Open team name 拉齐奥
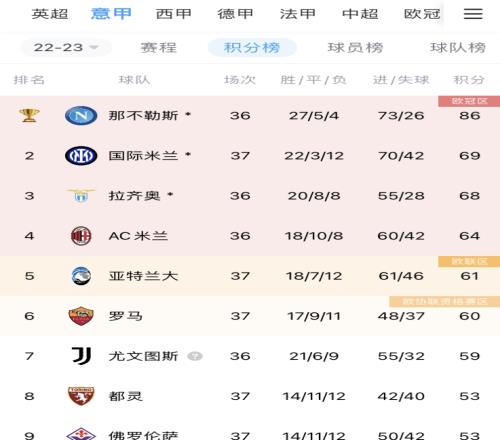Viewport: 500px width, 440px height. point(135,196)
